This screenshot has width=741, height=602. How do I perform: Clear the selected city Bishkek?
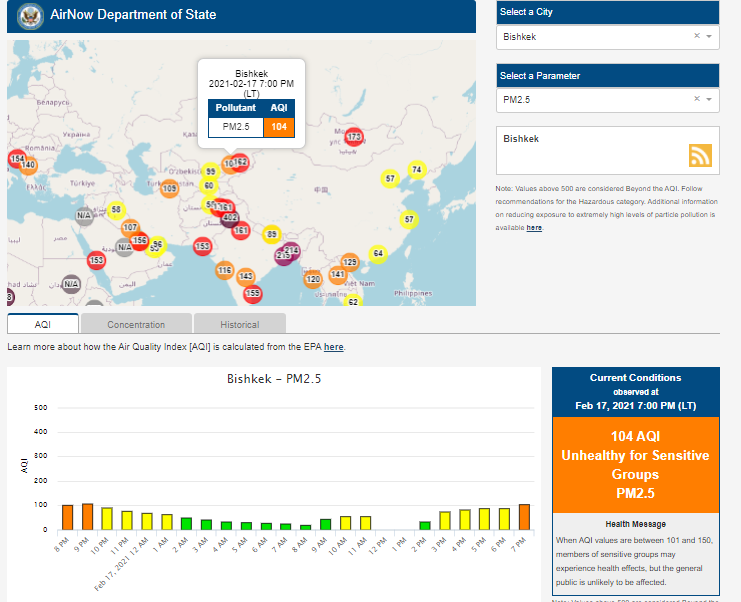pyautogui.click(x=697, y=36)
